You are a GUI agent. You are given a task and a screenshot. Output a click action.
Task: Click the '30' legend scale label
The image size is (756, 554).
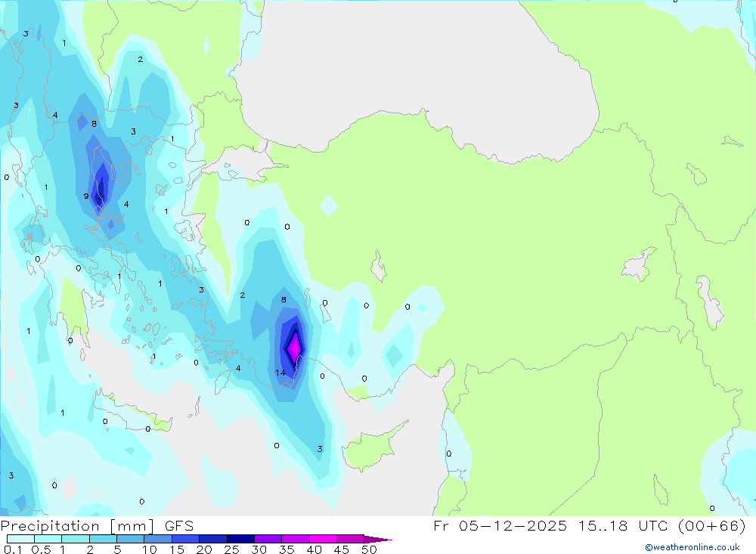tap(259, 549)
